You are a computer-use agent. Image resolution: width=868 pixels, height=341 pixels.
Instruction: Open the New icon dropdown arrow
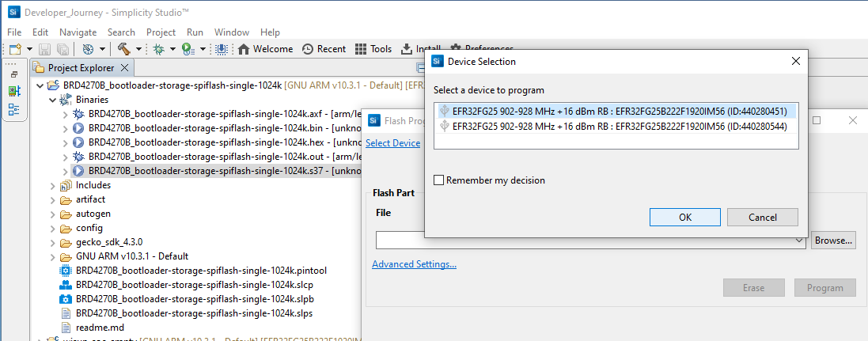pyautogui.click(x=28, y=49)
